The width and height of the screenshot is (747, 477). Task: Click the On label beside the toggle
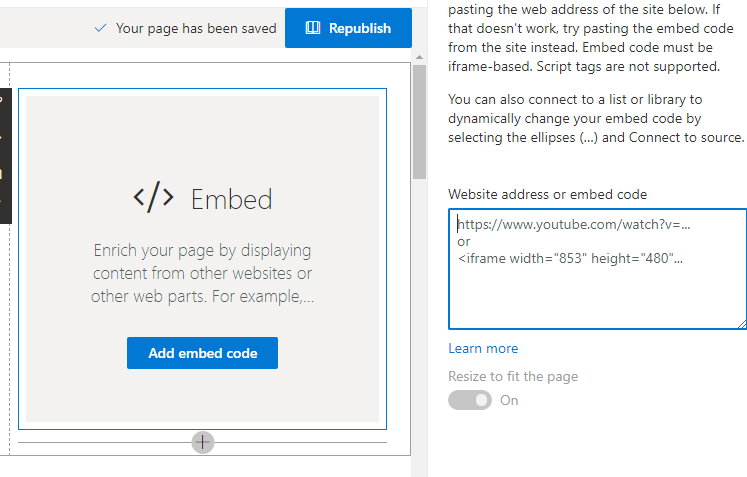coord(509,400)
